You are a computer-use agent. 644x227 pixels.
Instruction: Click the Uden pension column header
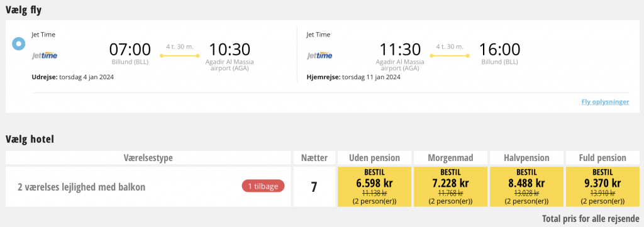click(374, 158)
